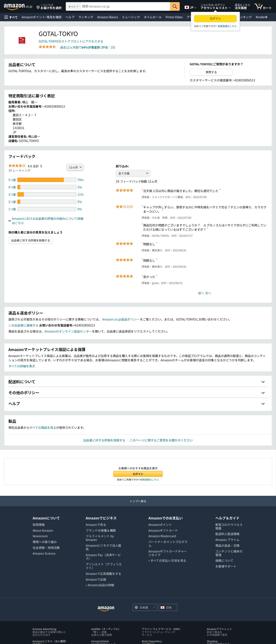Screen dimensions: 276x644
Task: Click the search magnifier button
Action: (175, 6)
